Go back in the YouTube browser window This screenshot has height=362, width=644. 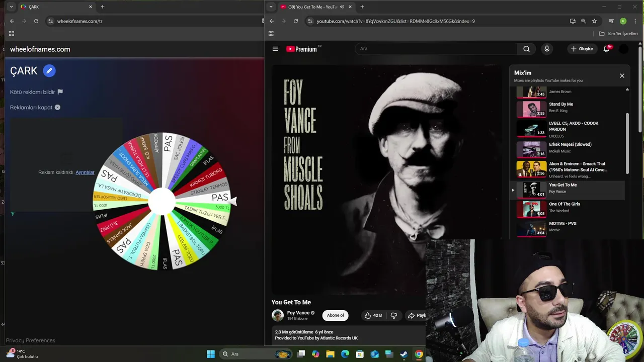click(272, 21)
